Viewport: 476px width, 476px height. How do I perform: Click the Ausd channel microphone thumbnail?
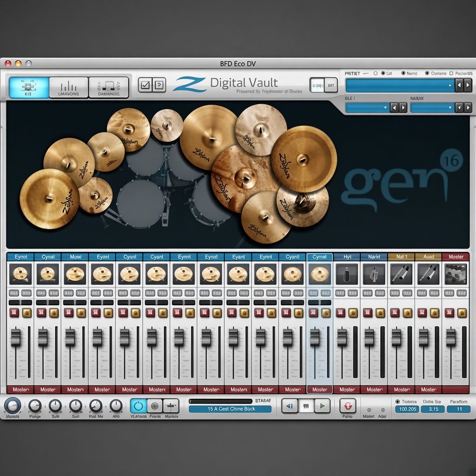[429, 274]
